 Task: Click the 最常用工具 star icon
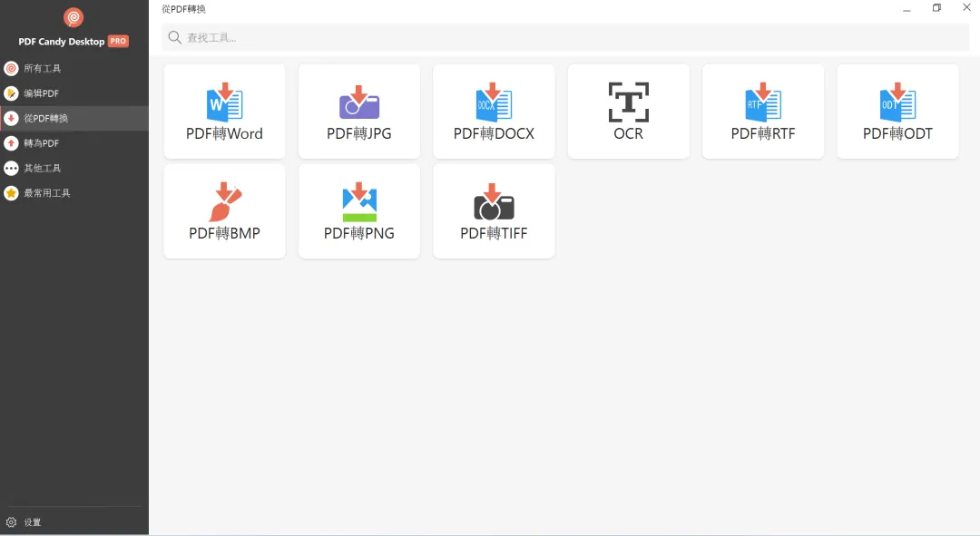tap(11, 193)
